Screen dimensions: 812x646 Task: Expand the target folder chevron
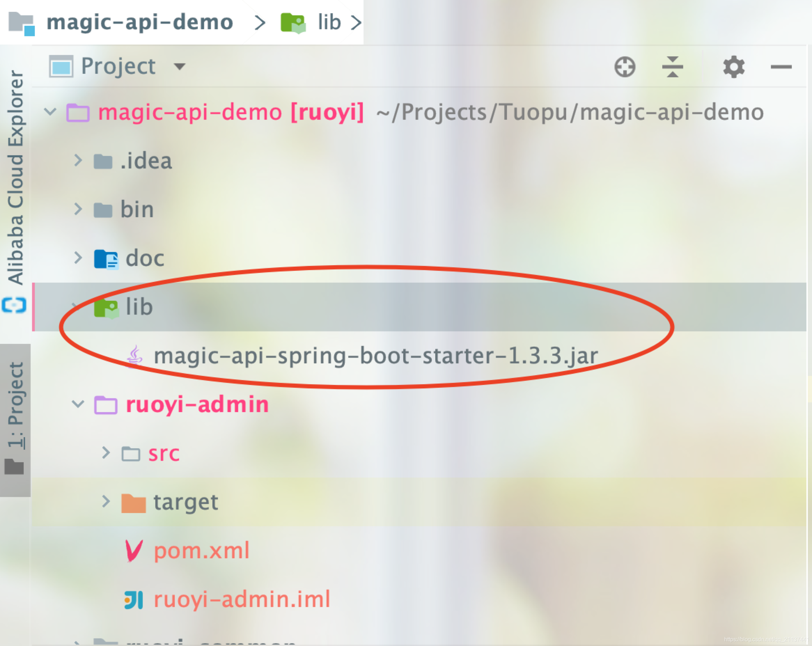pyautogui.click(x=106, y=502)
